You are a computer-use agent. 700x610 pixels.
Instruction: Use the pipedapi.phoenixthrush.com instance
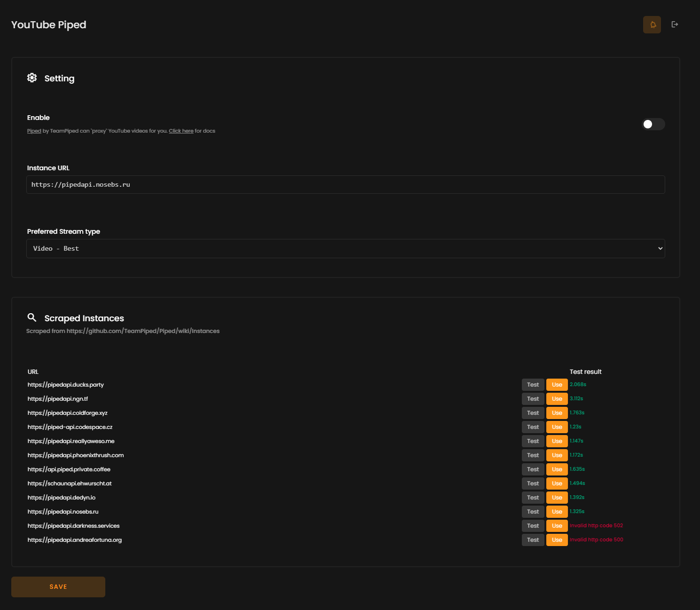pos(557,455)
